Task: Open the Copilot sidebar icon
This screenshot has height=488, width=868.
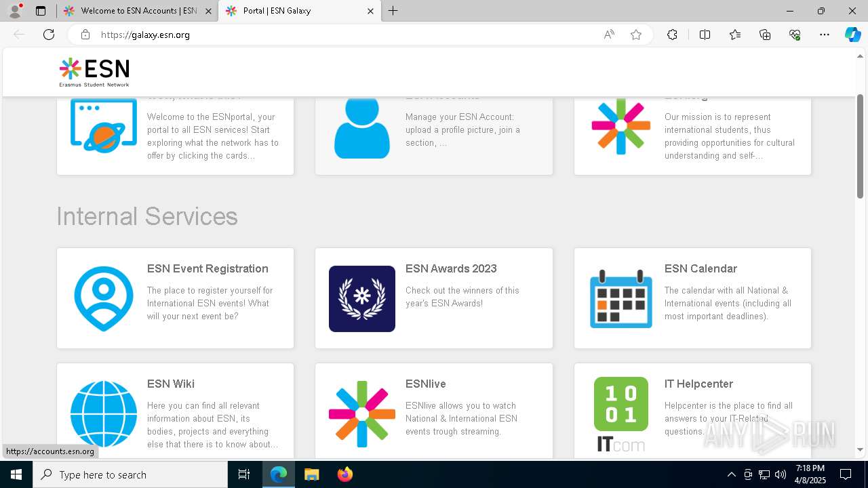Action: tap(853, 35)
